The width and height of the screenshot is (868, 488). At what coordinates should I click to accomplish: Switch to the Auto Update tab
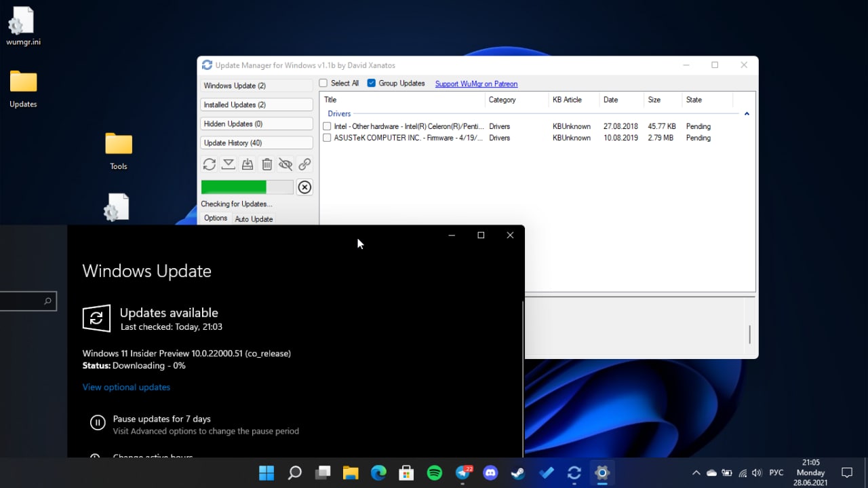(x=254, y=219)
